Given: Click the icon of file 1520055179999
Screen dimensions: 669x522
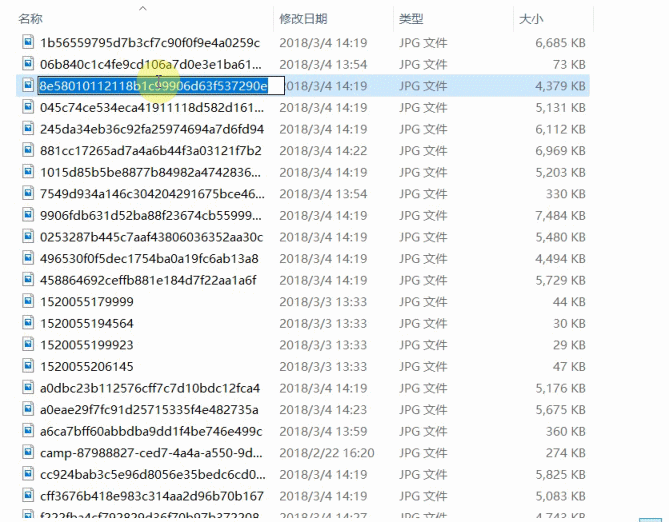Looking at the screenshot, I should point(28,301).
